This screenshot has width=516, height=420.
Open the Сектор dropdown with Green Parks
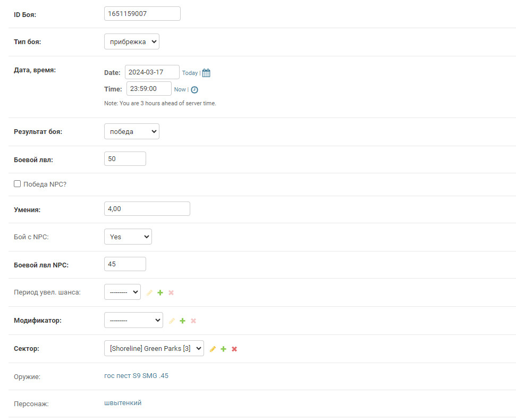pos(154,348)
